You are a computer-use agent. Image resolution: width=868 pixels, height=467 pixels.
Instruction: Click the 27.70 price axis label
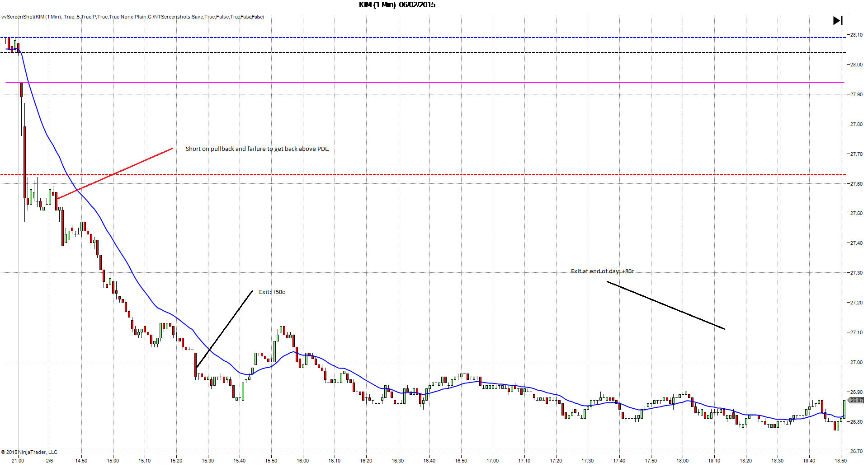[856, 154]
